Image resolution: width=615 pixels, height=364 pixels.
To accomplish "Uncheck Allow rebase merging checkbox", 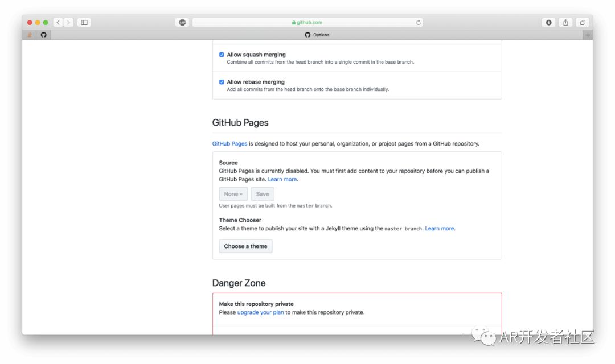I will 222,82.
